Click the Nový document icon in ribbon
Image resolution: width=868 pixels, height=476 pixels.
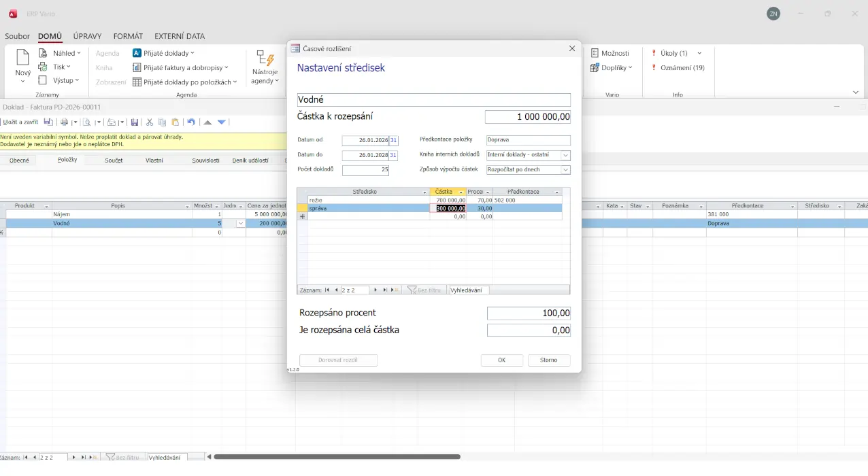pyautogui.click(x=22, y=58)
